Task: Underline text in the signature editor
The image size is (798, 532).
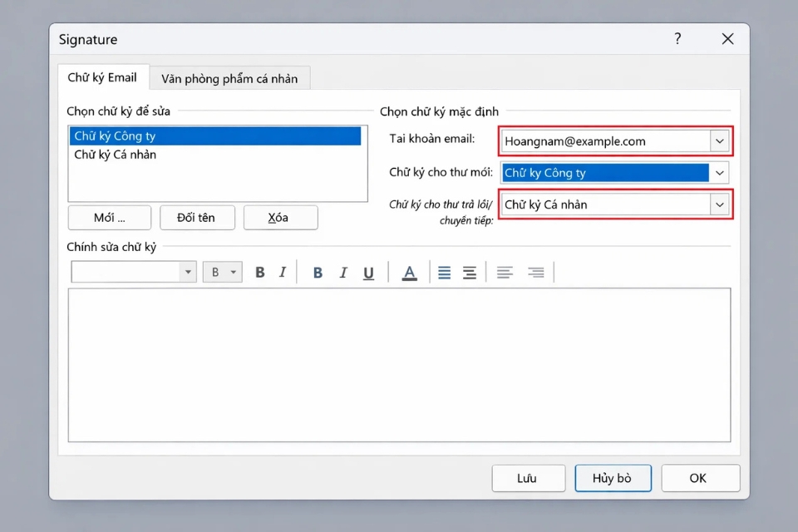Action: [x=368, y=272]
